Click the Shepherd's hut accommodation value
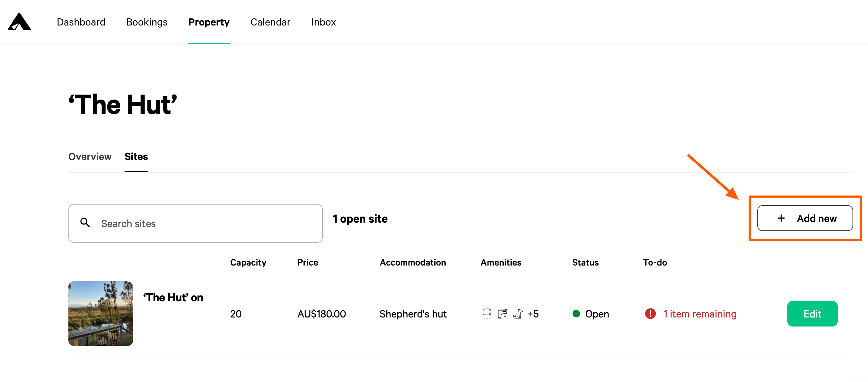Viewport: 868px width, 382px height. [413, 314]
